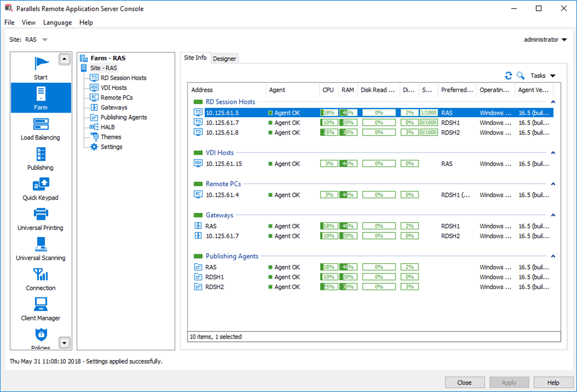
Task: Collapse the RD Session Hosts group
Action: (553, 102)
